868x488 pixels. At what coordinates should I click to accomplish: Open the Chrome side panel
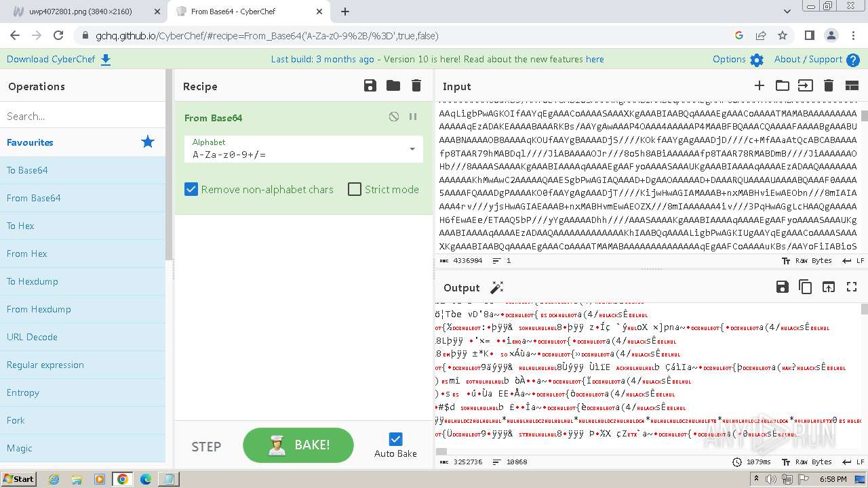point(809,35)
